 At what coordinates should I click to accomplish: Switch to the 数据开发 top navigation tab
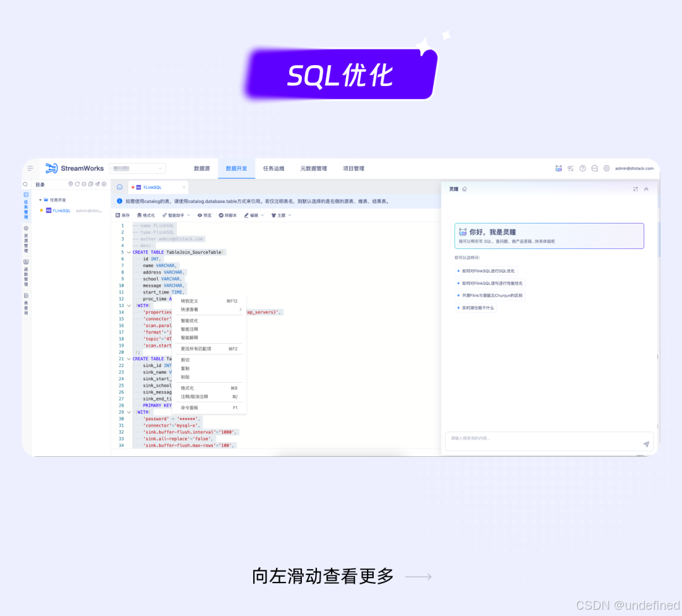236,168
